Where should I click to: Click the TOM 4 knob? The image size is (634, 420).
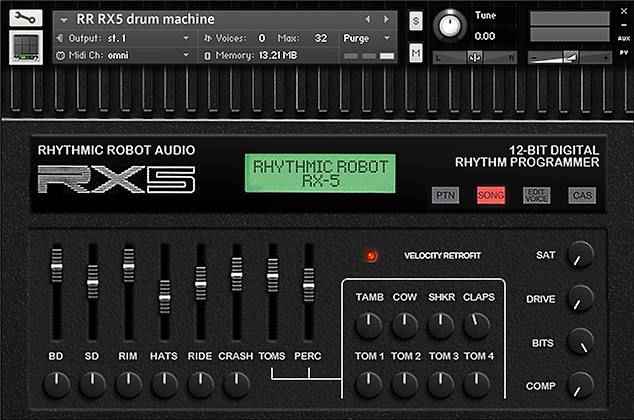[x=477, y=385]
